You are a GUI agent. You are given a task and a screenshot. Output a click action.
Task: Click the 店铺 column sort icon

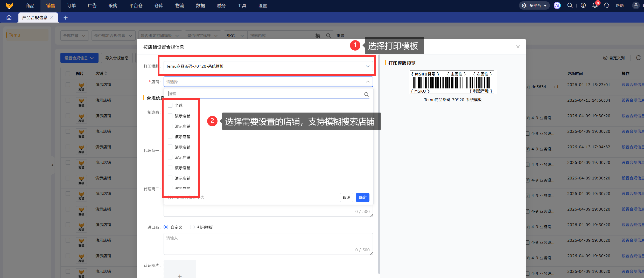coord(106,74)
